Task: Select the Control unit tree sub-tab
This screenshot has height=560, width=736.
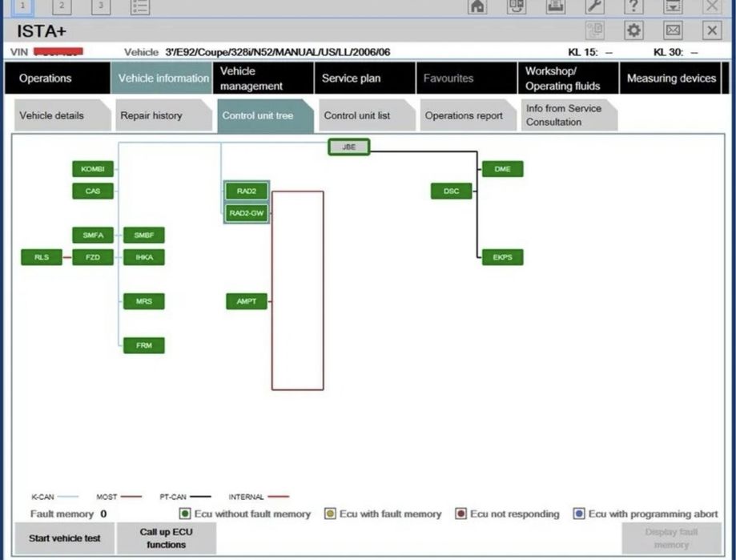Action: click(265, 115)
